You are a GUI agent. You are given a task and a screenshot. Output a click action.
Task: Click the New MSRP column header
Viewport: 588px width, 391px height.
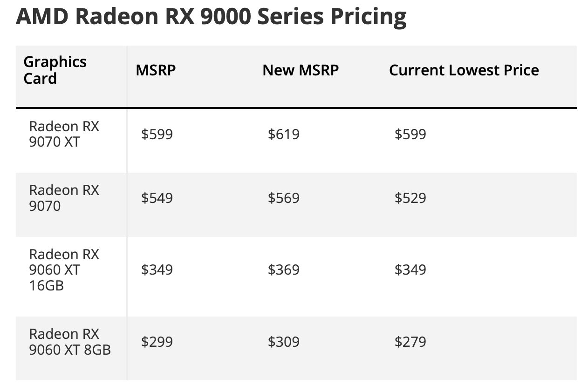[x=301, y=70]
